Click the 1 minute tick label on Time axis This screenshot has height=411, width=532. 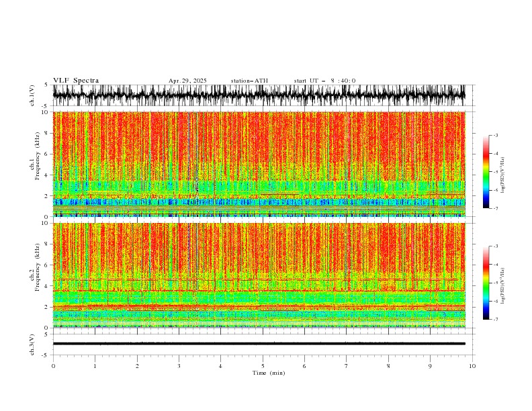pos(95,366)
